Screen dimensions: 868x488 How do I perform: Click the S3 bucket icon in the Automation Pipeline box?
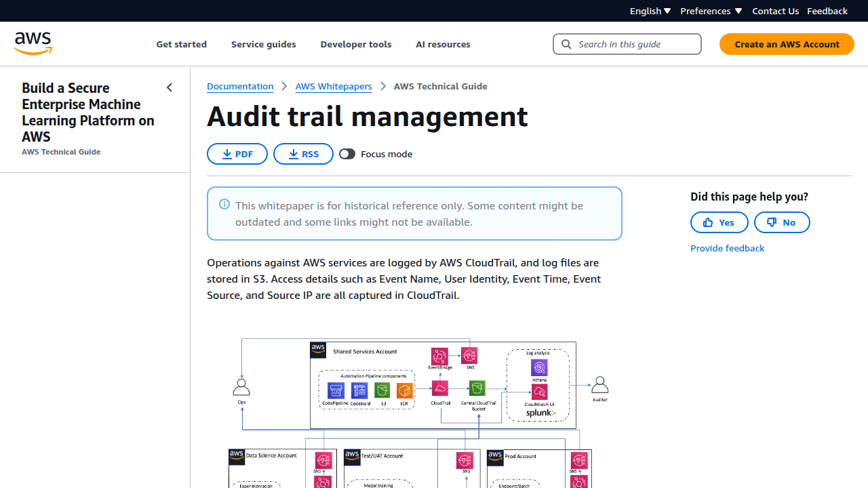pos(382,390)
